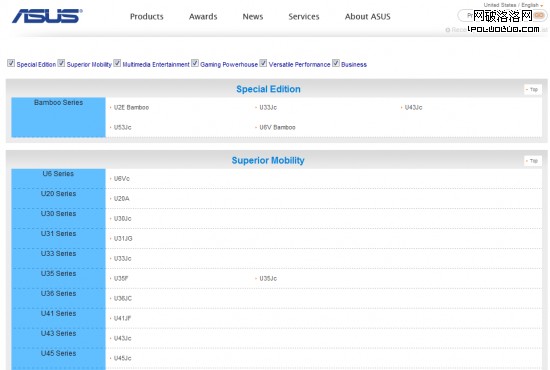Uncheck the Versatile Performance checkbox
Image resolution: width=550 pixels, height=370 pixels.
click(263, 63)
